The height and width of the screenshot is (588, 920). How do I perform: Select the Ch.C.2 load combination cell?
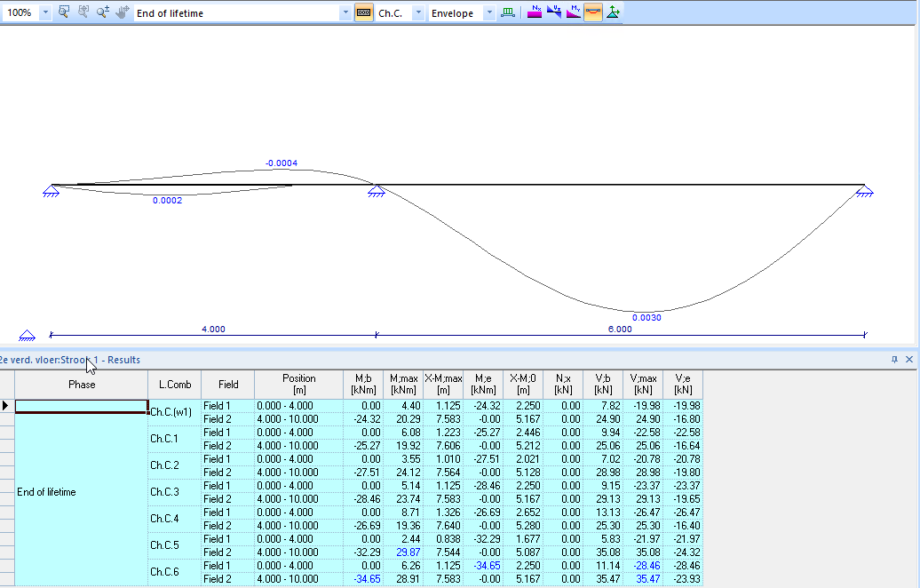175,465
